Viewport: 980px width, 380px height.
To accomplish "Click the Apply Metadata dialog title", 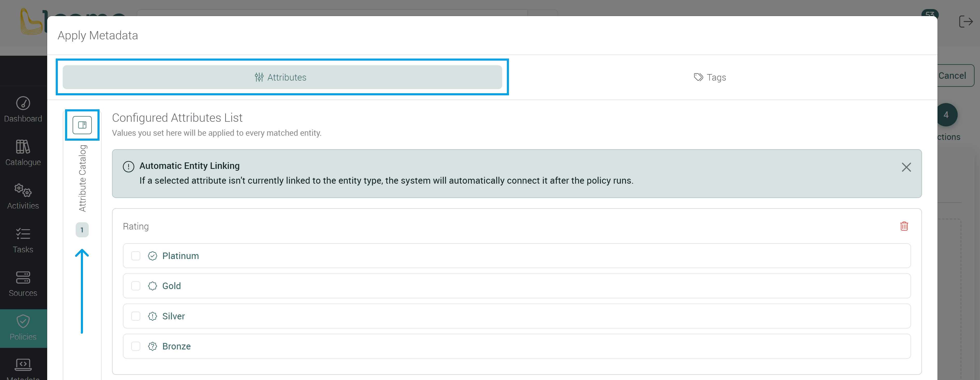I will [x=98, y=35].
